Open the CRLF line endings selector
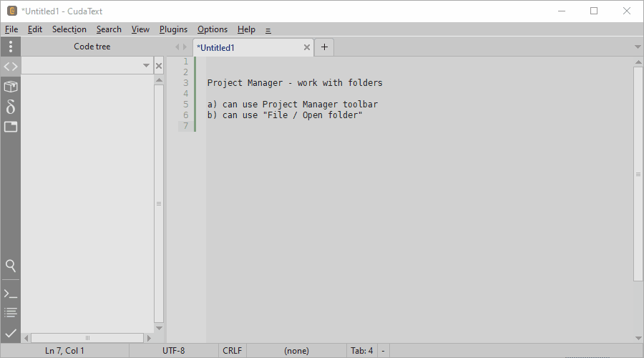The width and height of the screenshot is (644, 358). click(232, 351)
